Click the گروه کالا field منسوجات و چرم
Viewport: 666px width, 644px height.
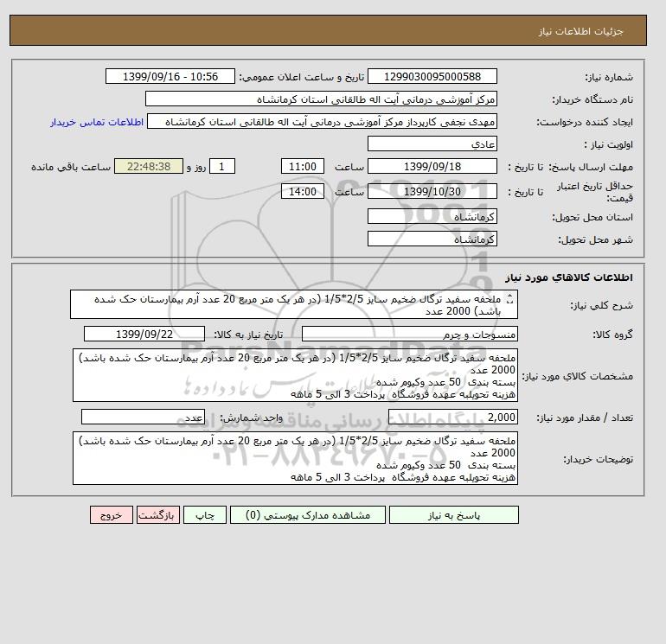pos(409,335)
